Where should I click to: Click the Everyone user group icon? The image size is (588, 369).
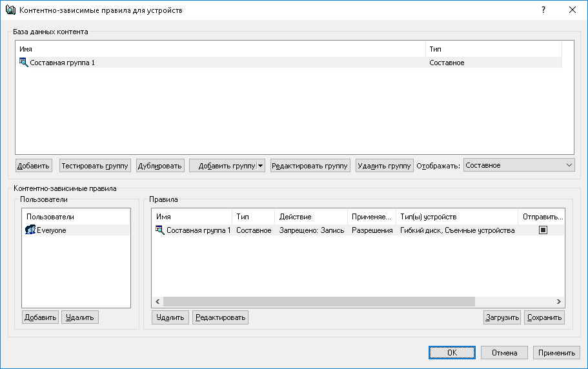(x=30, y=230)
